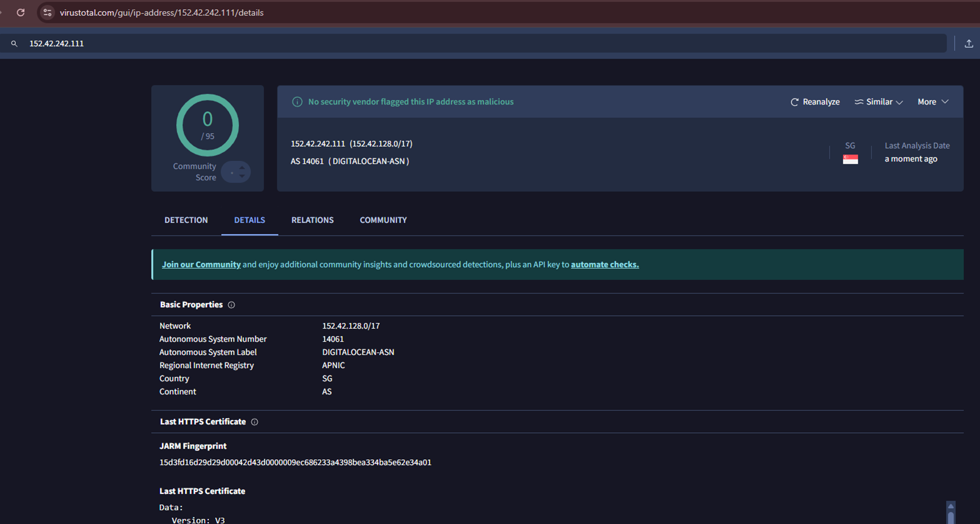
Task: Downvote the Community Score
Action: coord(242,177)
